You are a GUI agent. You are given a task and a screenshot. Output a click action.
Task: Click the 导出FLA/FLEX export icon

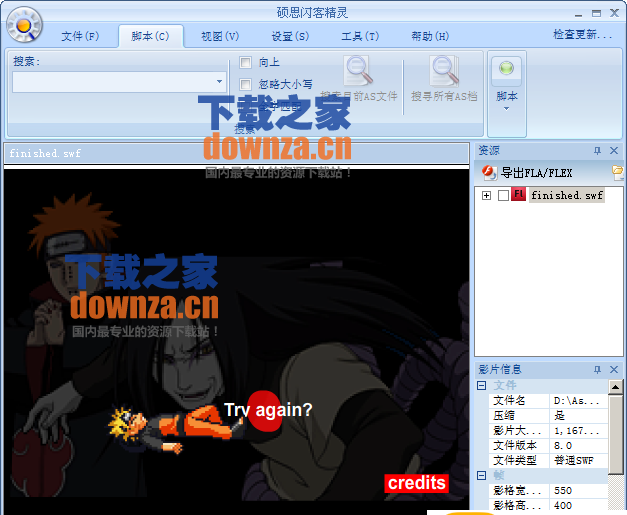(x=489, y=171)
